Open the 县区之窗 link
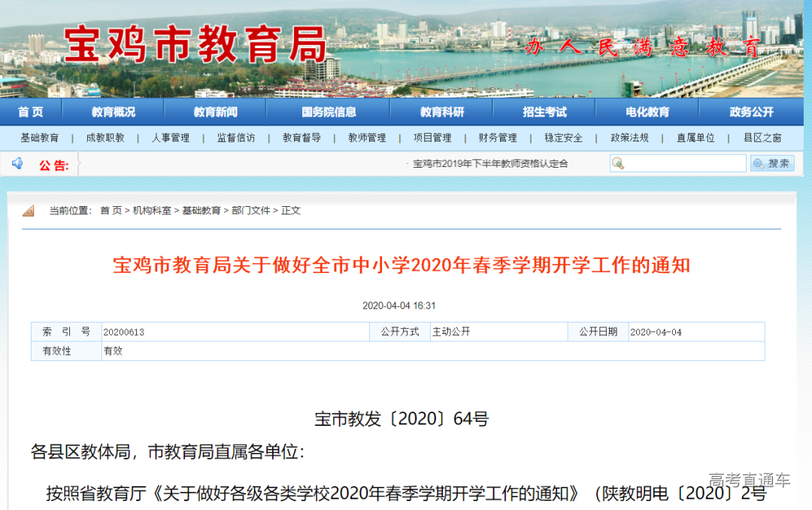This screenshot has height=510, width=812. (762, 138)
